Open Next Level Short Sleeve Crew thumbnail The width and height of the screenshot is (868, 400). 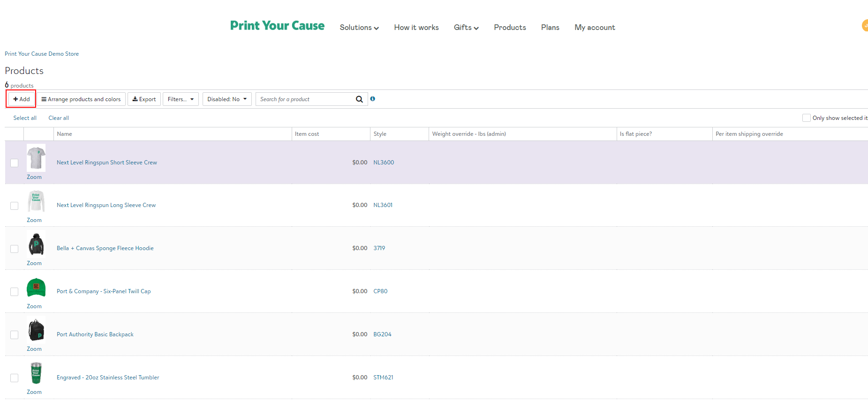tap(36, 158)
